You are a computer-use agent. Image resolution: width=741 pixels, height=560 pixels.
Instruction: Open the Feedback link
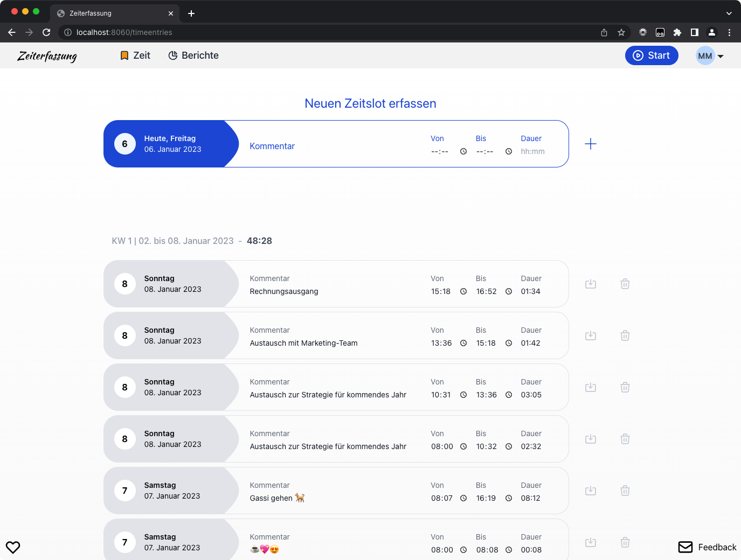[x=707, y=547]
